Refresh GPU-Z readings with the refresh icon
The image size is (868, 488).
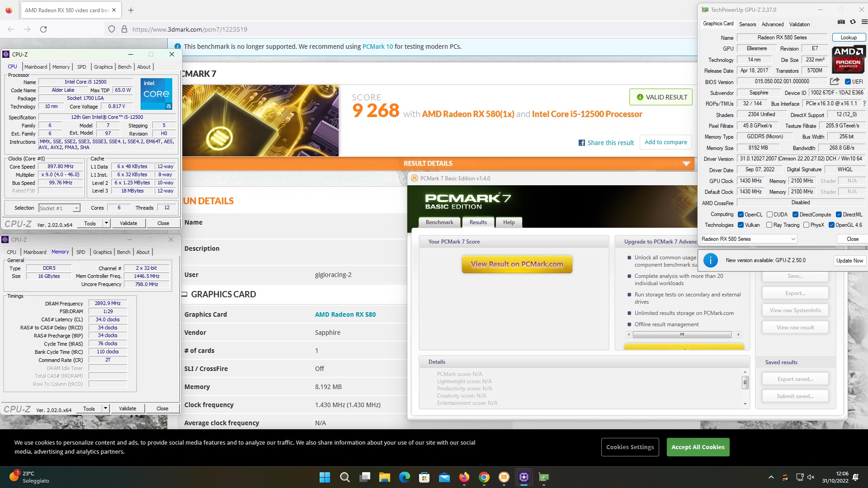(x=853, y=22)
